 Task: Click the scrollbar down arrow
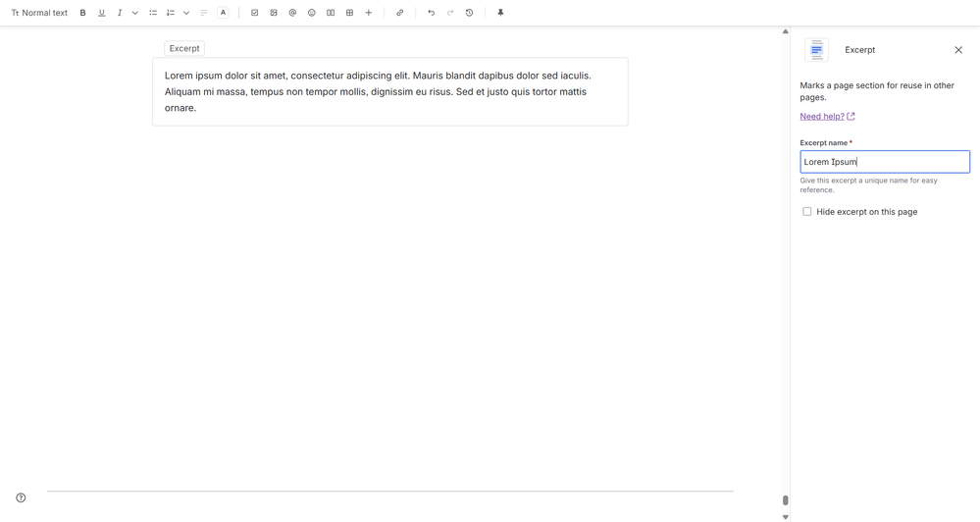(x=786, y=517)
